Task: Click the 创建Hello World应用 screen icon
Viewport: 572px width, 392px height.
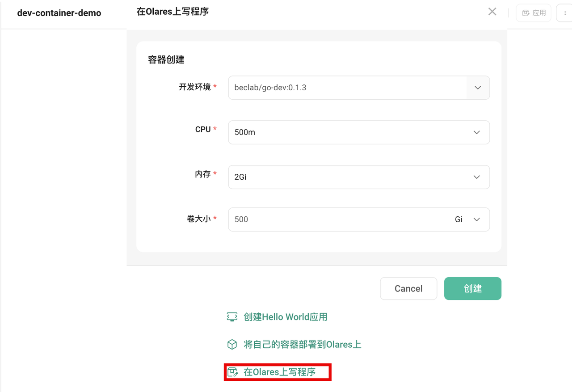Action: coord(232,317)
